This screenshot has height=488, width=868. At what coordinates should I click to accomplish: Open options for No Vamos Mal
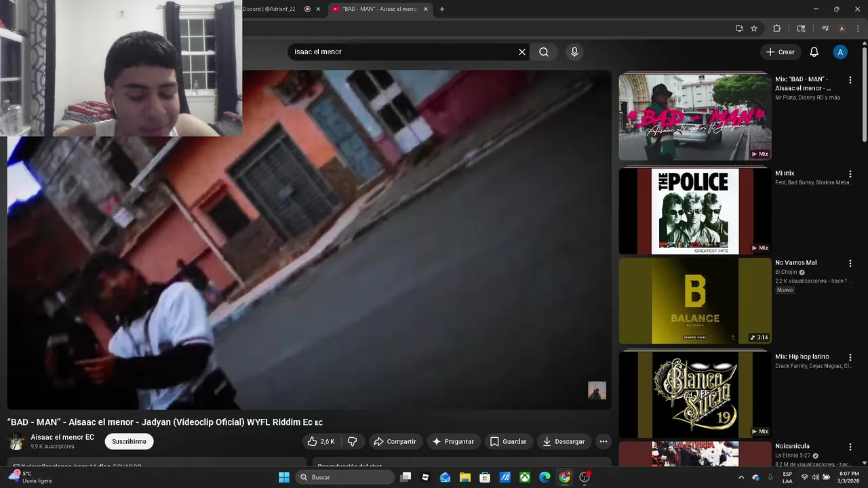pyautogui.click(x=850, y=264)
